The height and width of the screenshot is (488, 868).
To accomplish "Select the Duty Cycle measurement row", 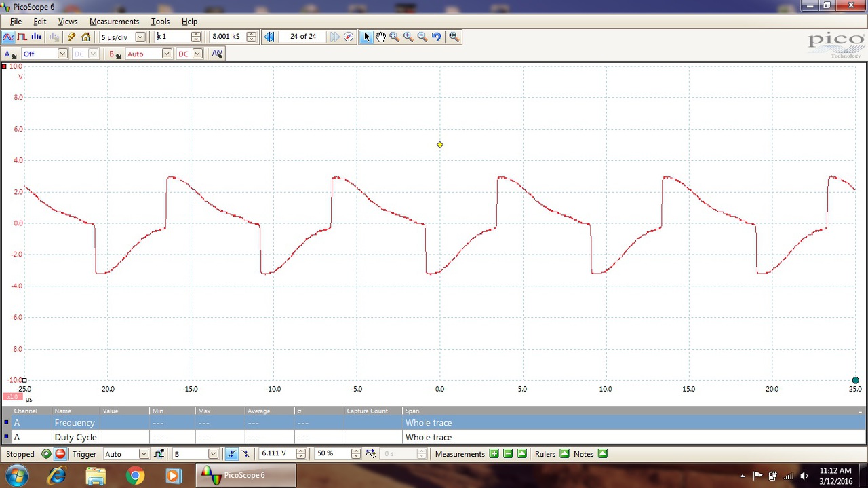I will (x=434, y=437).
